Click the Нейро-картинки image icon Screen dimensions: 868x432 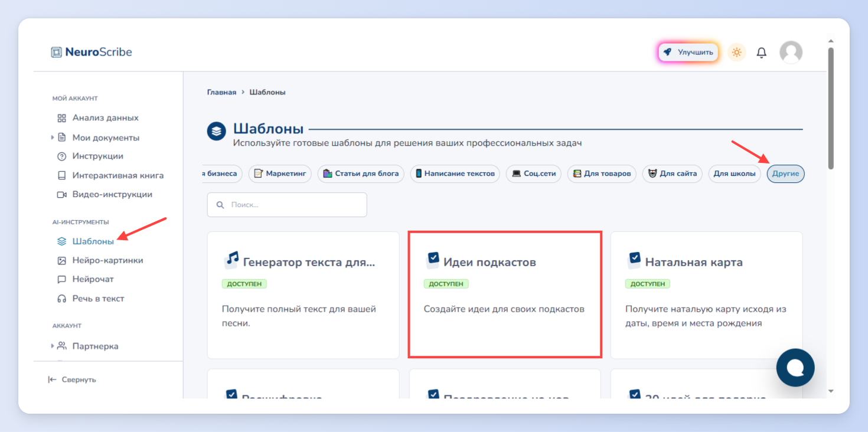pos(61,260)
